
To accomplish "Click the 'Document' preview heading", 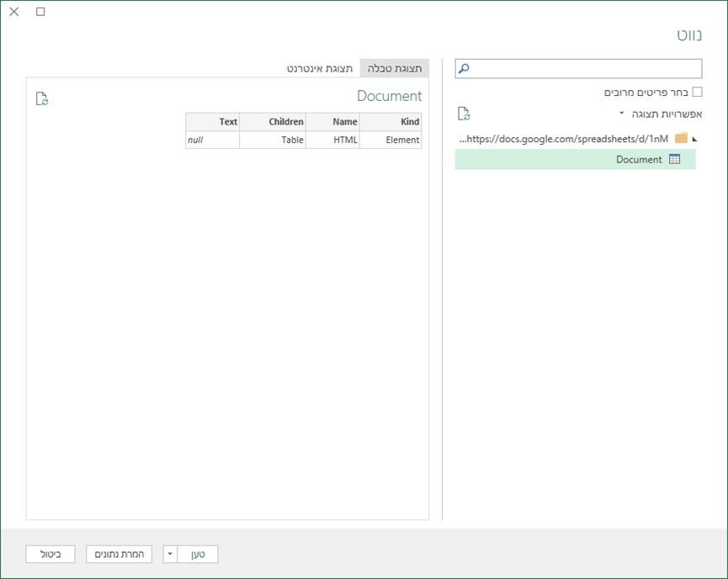I will pos(389,96).
